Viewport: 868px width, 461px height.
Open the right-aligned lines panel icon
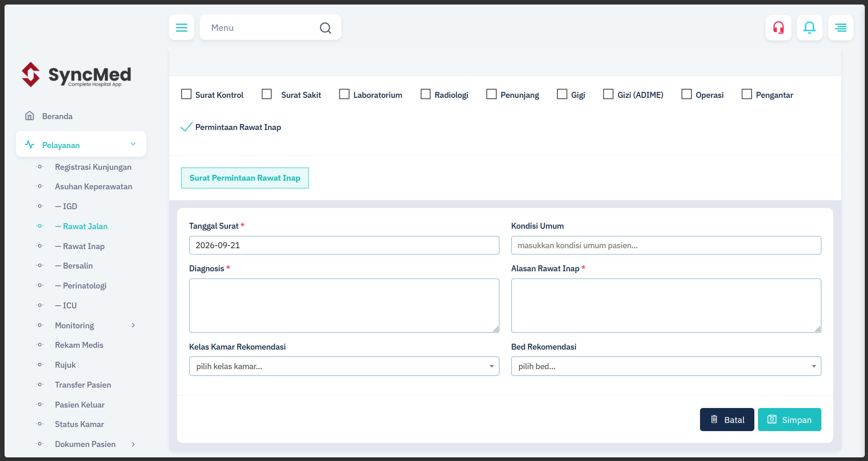[841, 28]
